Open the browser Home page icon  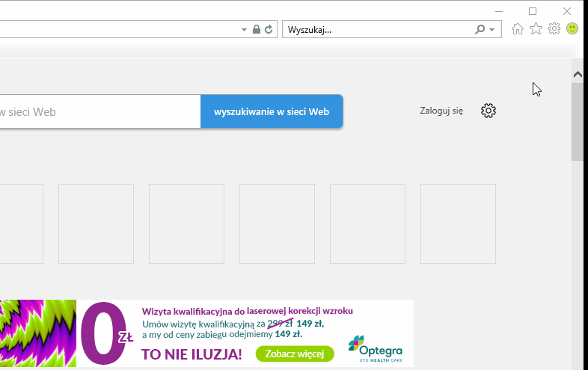[x=518, y=29]
